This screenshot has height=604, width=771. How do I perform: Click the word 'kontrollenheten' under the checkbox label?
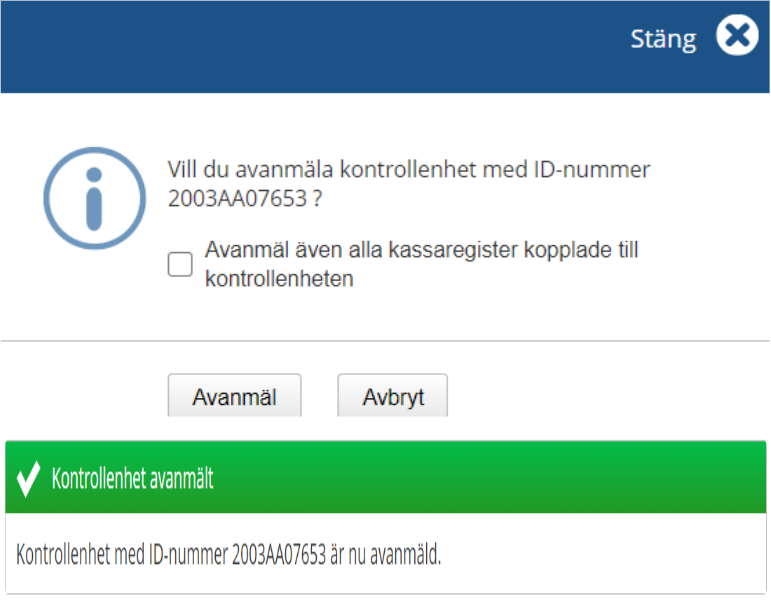pos(278,279)
